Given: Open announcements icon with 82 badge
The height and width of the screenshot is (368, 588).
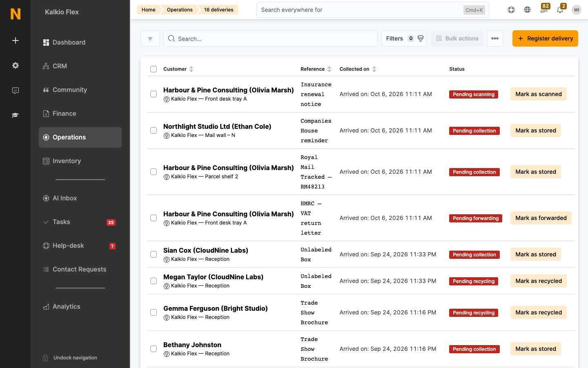Looking at the screenshot, I should pos(544,9).
